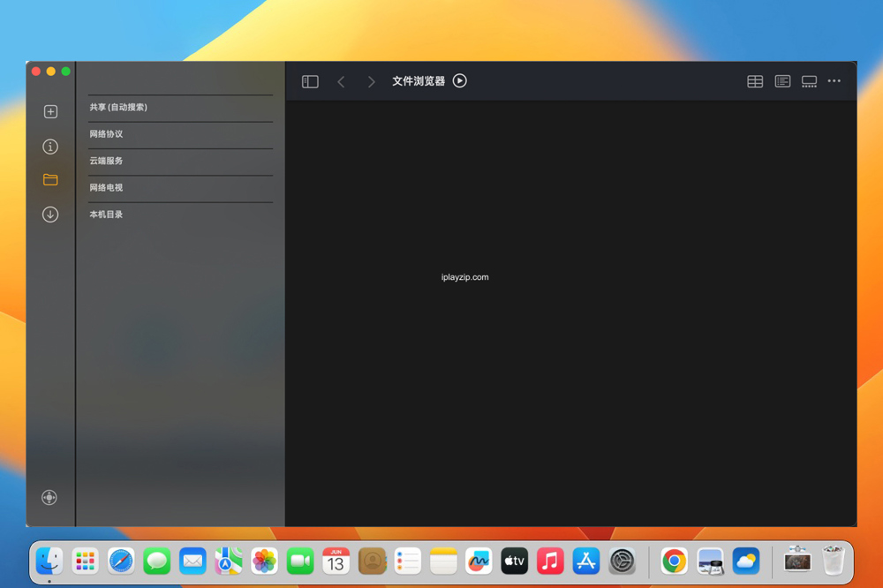Select 共享 (自动搜索) category
883x588 pixels.
tap(180, 107)
